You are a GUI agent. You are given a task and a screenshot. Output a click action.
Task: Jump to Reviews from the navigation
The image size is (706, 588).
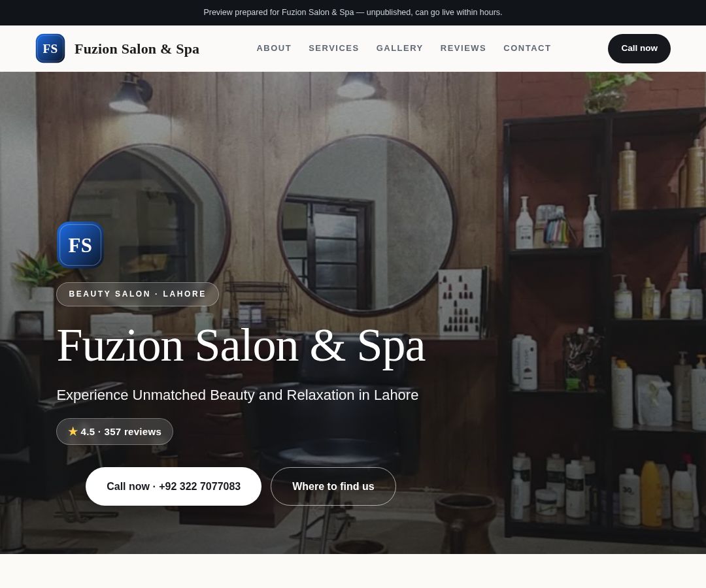coord(463,48)
